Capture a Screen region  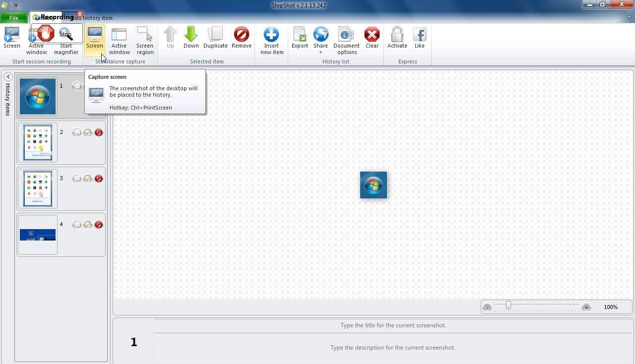click(x=145, y=41)
